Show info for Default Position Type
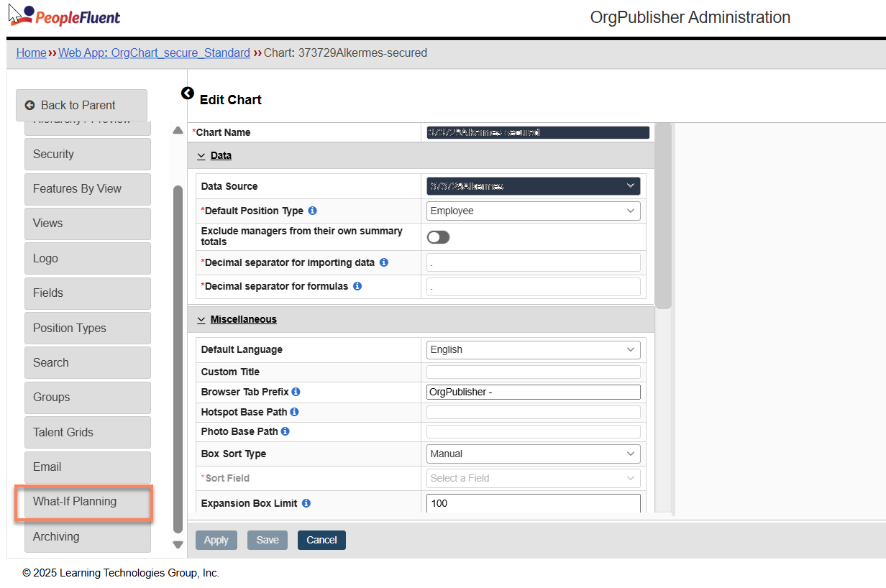886x588 pixels. 312,211
